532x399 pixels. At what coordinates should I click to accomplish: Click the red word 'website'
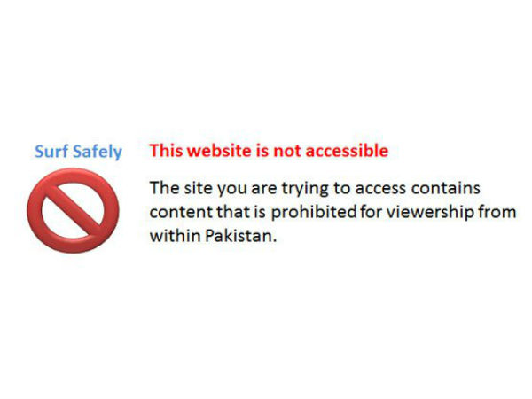tap(219, 151)
